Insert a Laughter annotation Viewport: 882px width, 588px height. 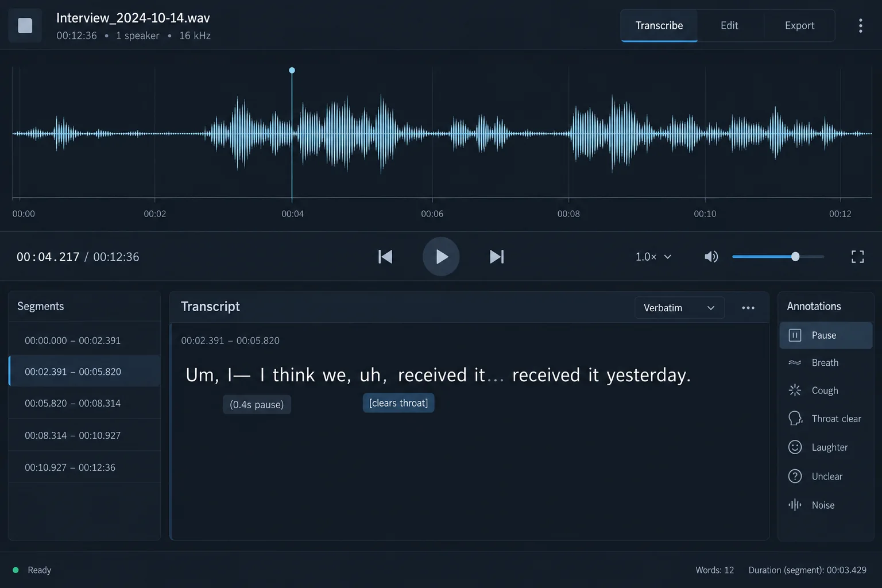[826, 447]
